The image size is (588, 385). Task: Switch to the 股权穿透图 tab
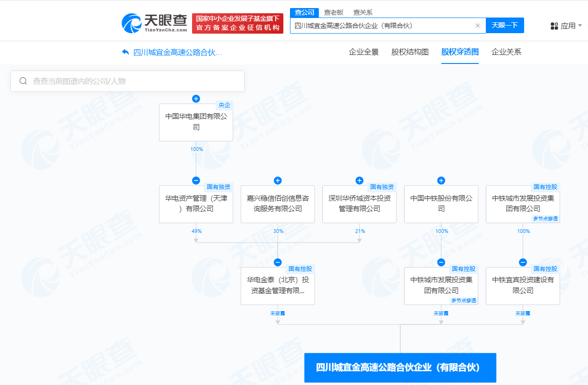(460, 52)
